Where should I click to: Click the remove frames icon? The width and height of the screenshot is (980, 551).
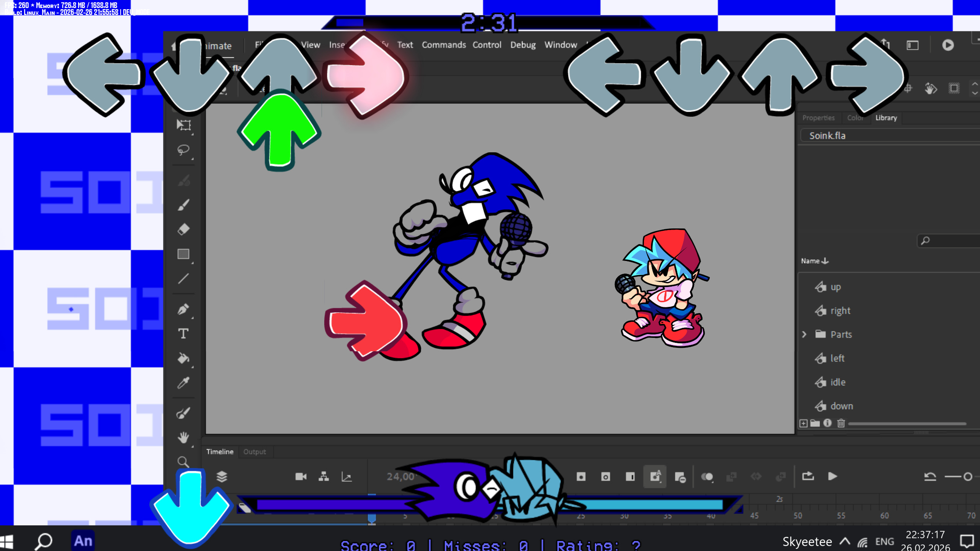coord(680,477)
